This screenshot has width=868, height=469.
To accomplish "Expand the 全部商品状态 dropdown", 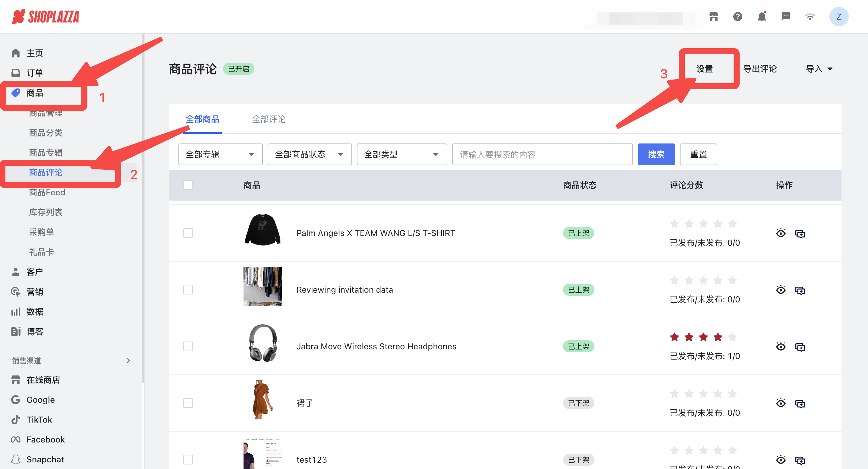I will (x=309, y=154).
